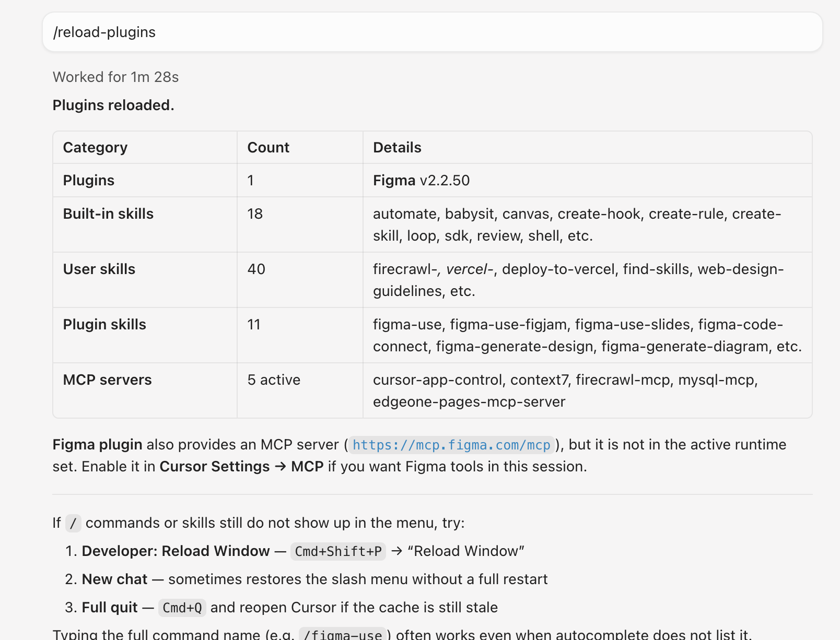Click the Cmd+Shift+P inline code snippet
Image resolution: width=840 pixels, height=640 pixels.
click(x=338, y=551)
